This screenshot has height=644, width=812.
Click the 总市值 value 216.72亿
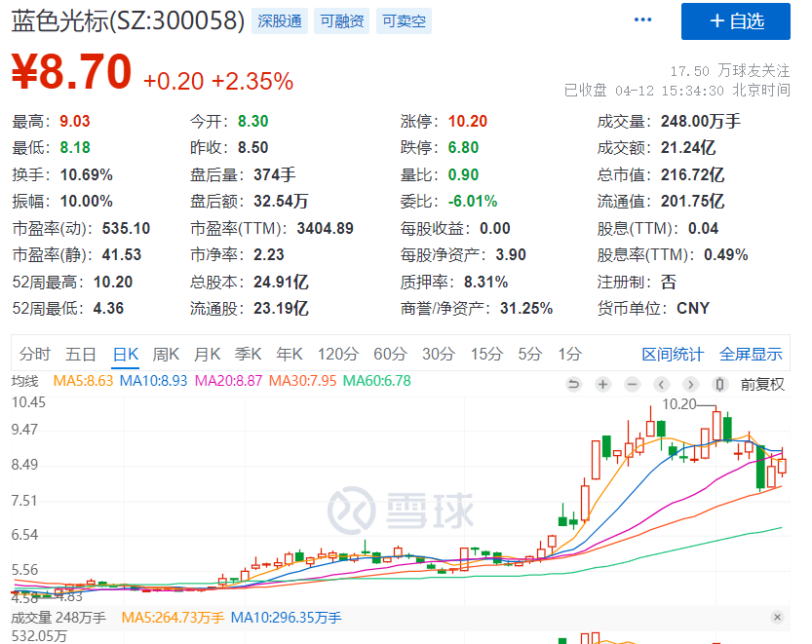692,175
